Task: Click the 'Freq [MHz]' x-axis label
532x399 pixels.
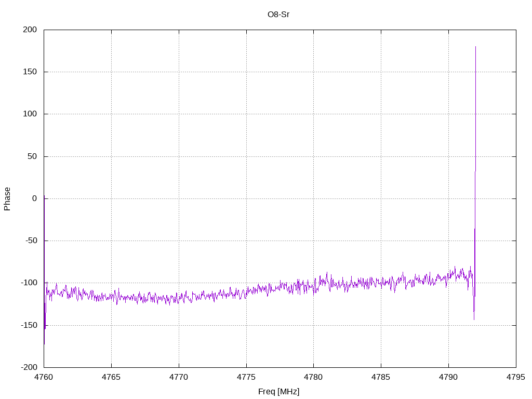Action: 278,392
